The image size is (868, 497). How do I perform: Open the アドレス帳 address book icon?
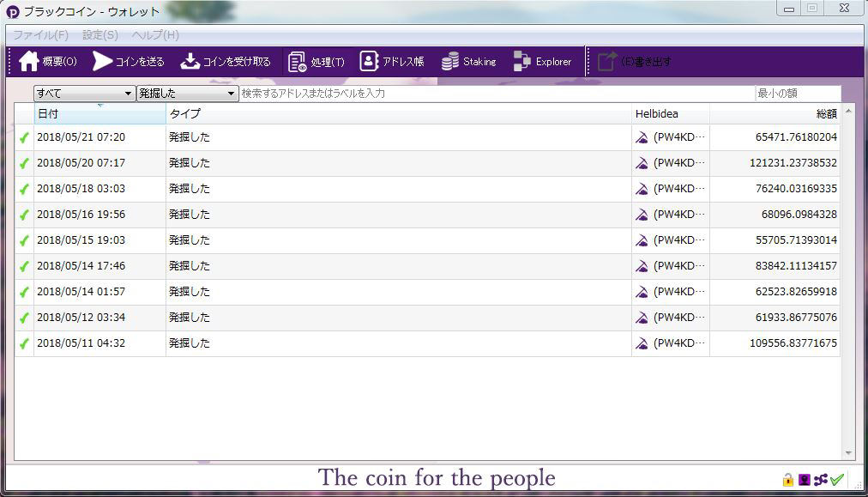(x=369, y=62)
